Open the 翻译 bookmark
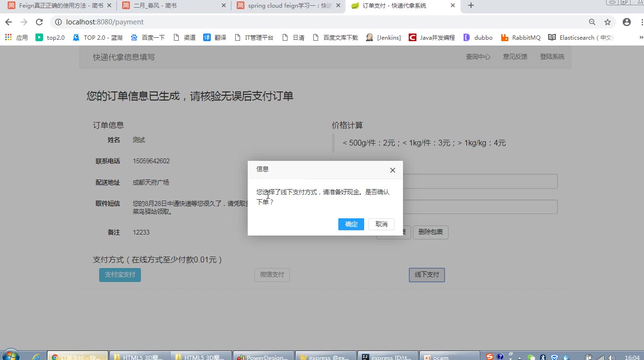The height and width of the screenshot is (360, 644). 215,37
